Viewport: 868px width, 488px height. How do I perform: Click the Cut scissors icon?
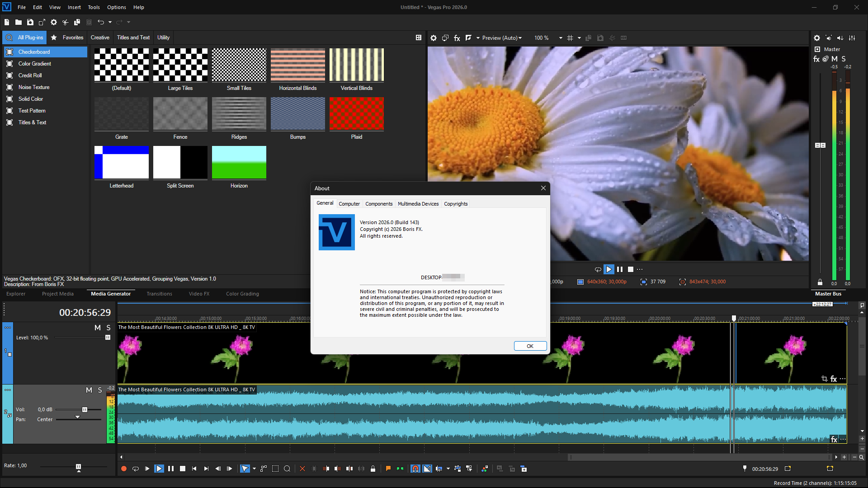coord(66,22)
